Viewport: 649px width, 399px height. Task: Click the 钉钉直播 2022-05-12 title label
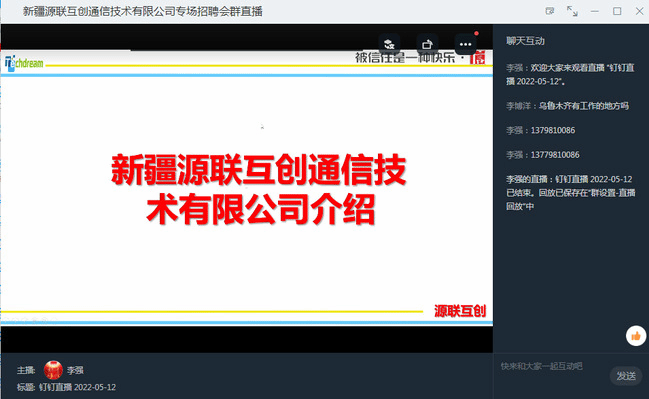point(77,387)
